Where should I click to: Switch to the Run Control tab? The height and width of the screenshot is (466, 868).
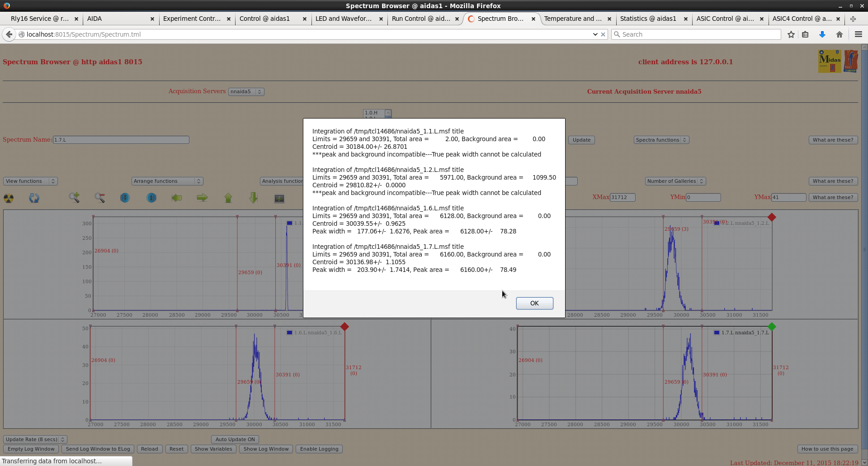coord(420,19)
